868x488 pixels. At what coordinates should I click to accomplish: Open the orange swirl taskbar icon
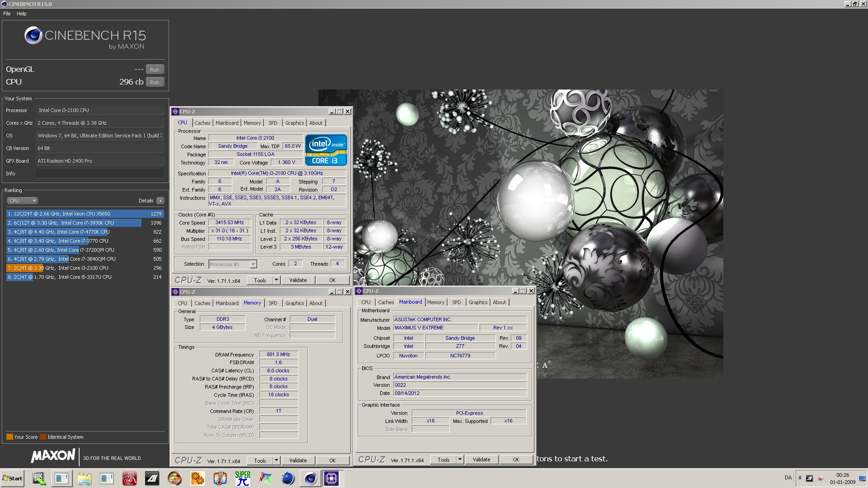pos(175,478)
